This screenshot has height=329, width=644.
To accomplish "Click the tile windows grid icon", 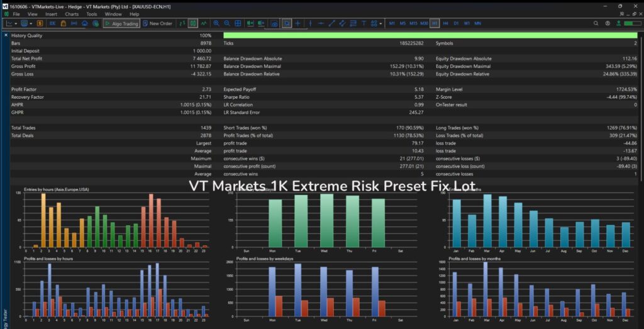I will click(238, 23).
